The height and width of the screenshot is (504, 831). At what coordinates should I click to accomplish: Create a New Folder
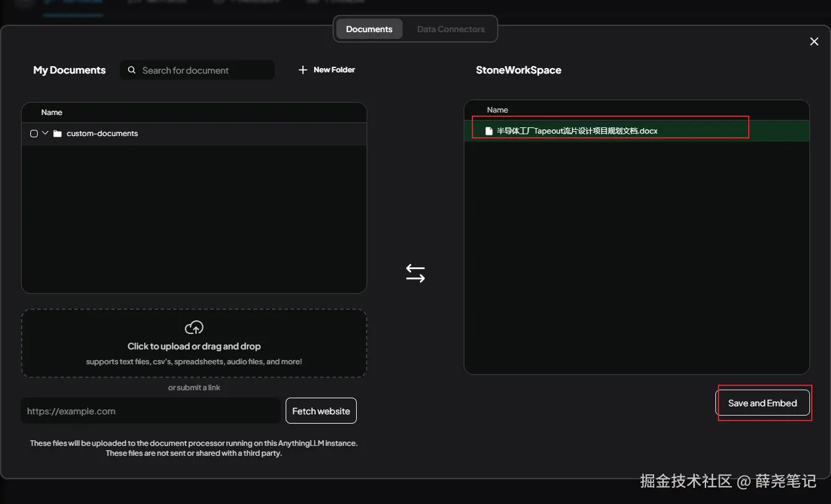click(x=326, y=70)
